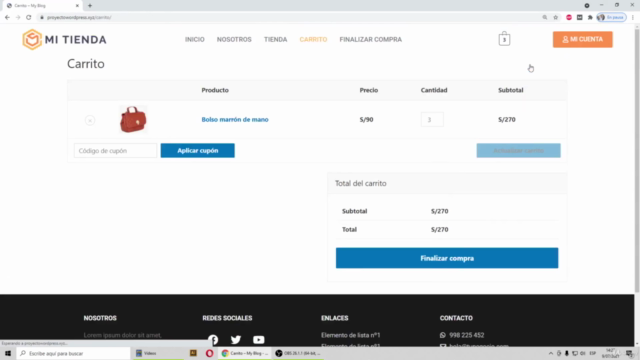Go back with the browser back arrow
The image size is (640, 360).
coord(7,17)
